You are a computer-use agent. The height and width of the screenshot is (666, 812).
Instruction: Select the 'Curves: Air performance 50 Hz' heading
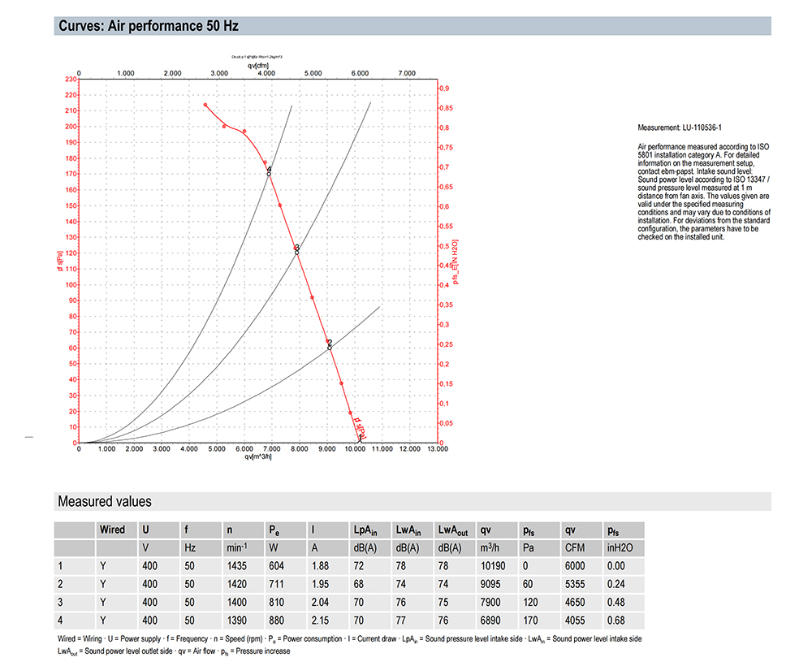pyautogui.click(x=149, y=26)
